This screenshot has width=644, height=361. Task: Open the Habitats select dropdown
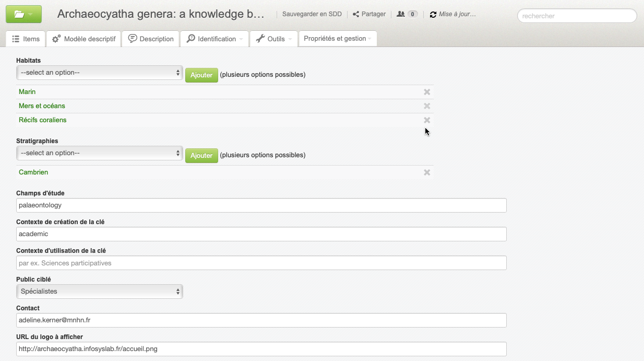pyautogui.click(x=99, y=73)
